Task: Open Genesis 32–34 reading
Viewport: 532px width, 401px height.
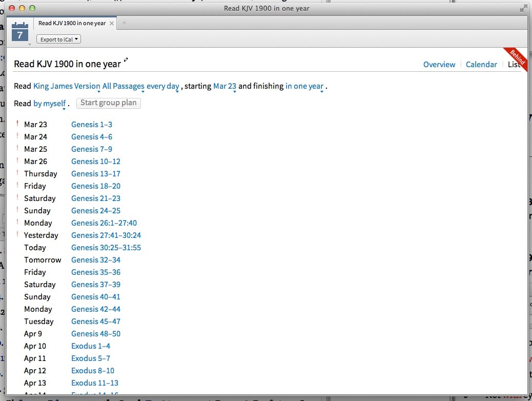Action: (x=96, y=260)
